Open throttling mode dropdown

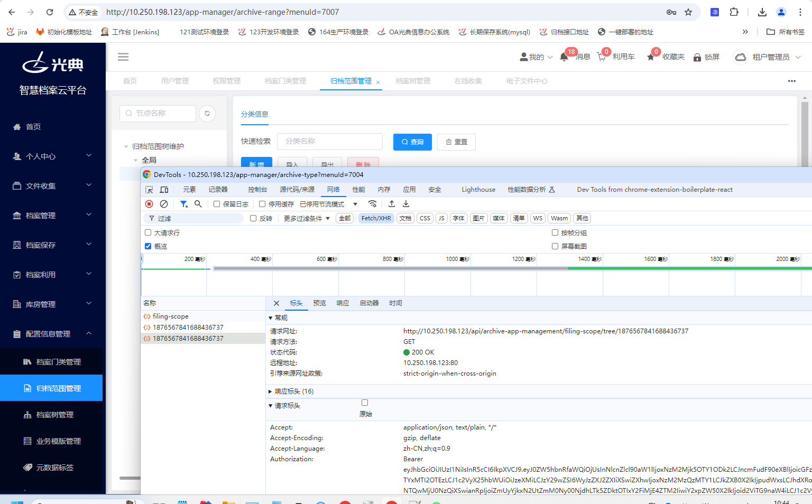tap(329, 204)
